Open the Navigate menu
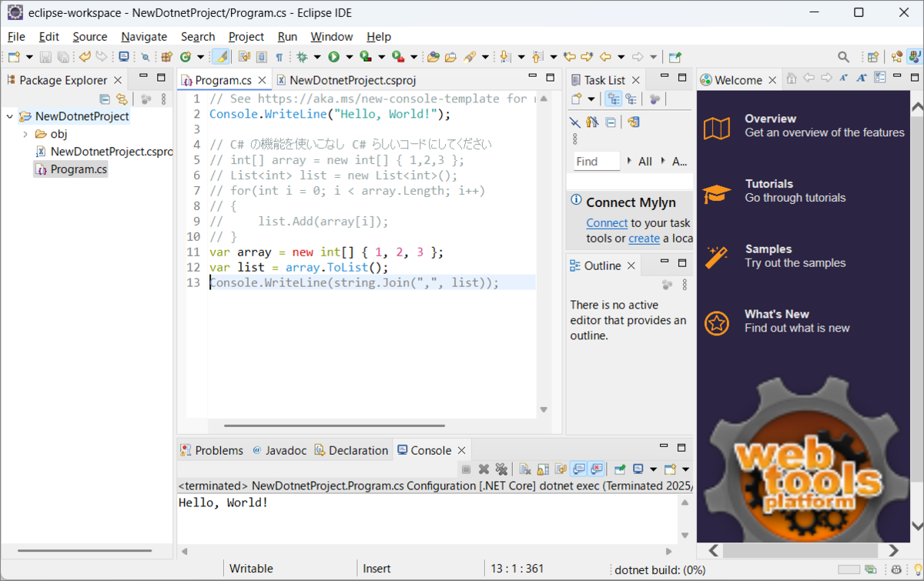Screen dimensions: 924x581 coord(144,36)
